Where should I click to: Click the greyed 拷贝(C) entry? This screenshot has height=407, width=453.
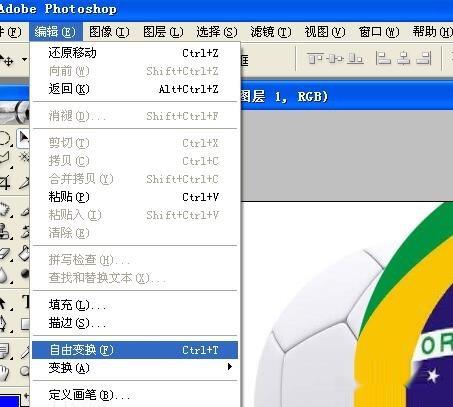tap(135, 161)
